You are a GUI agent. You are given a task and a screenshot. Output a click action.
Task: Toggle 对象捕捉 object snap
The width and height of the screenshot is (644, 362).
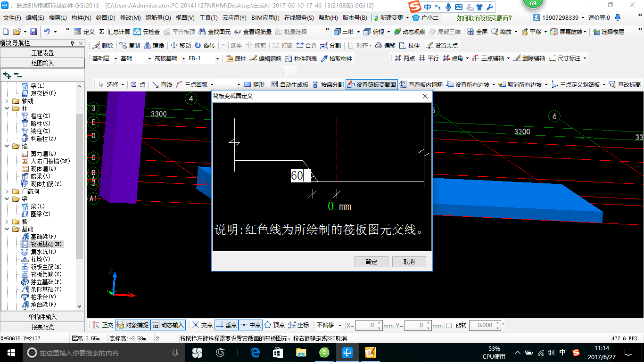(132, 325)
